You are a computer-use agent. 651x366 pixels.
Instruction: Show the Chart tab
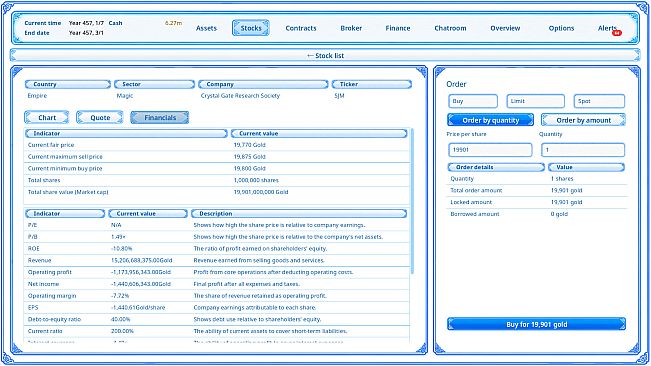click(x=46, y=117)
